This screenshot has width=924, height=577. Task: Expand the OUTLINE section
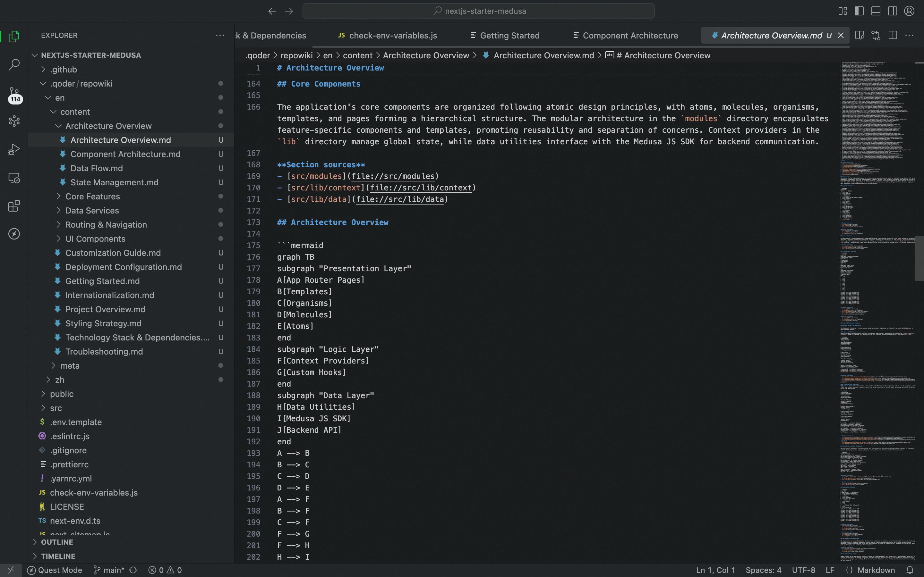(x=57, y=542)
